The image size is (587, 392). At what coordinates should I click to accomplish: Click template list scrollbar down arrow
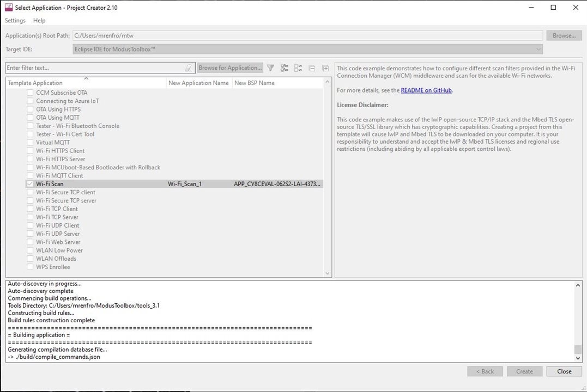(x=328, y=273)
